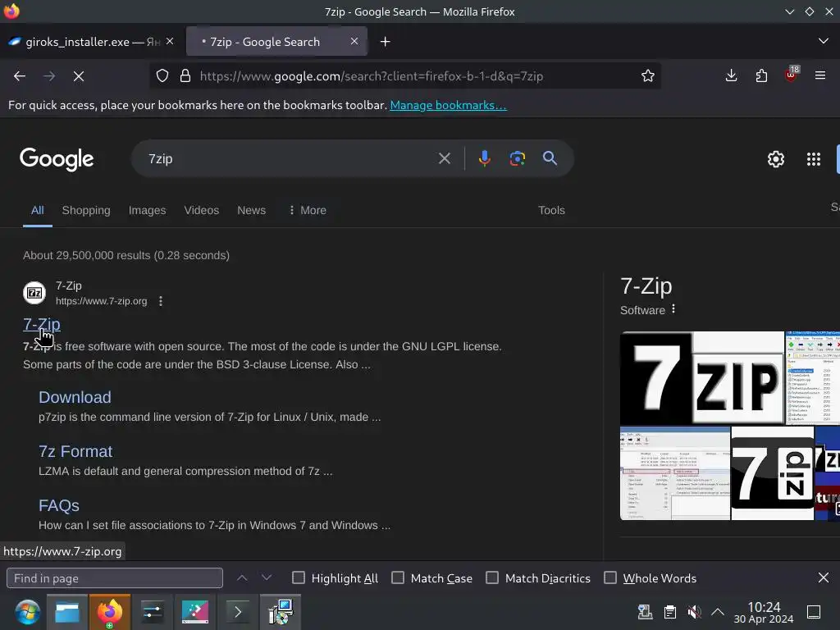840x630 pixels.
Task: Switch to Shopping results
Action: point(86,210)
